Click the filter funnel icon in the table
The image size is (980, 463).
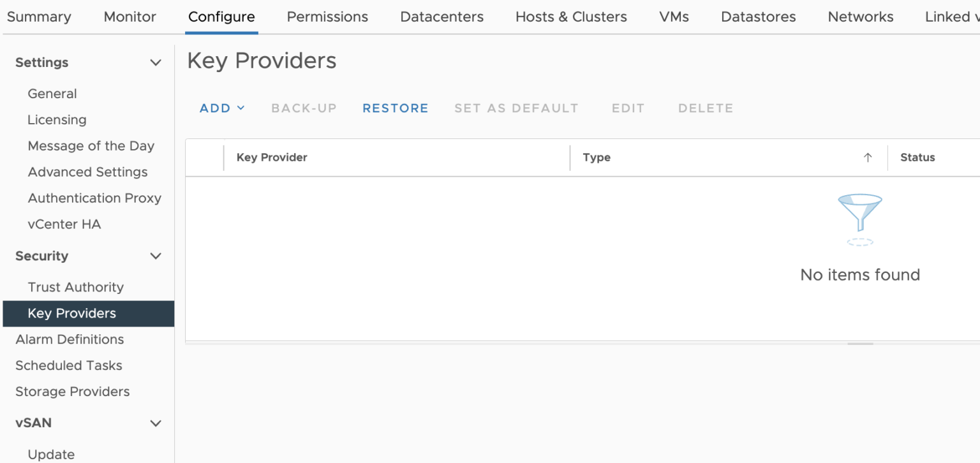pos(860,214)
